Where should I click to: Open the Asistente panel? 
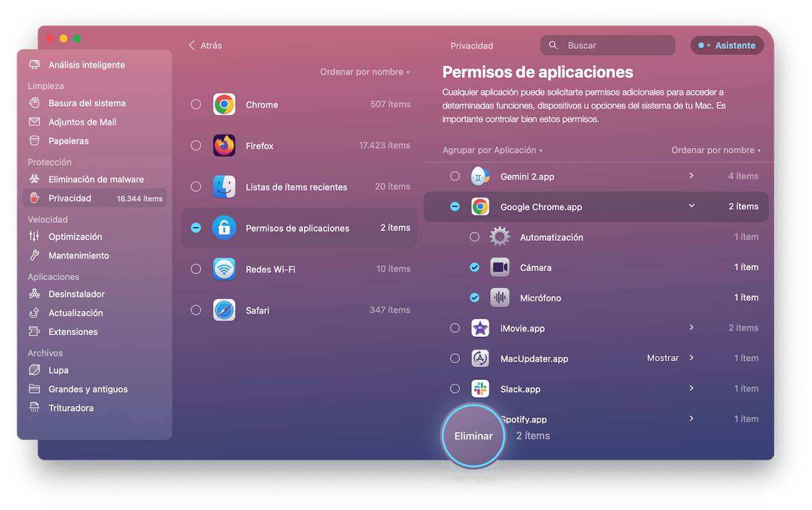pos(727,45)
